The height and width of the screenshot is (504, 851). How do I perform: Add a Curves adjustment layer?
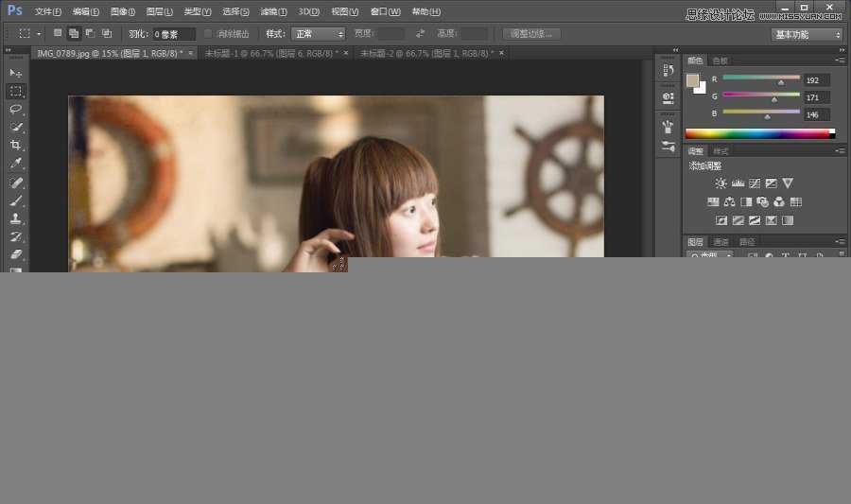click(755, 183)
